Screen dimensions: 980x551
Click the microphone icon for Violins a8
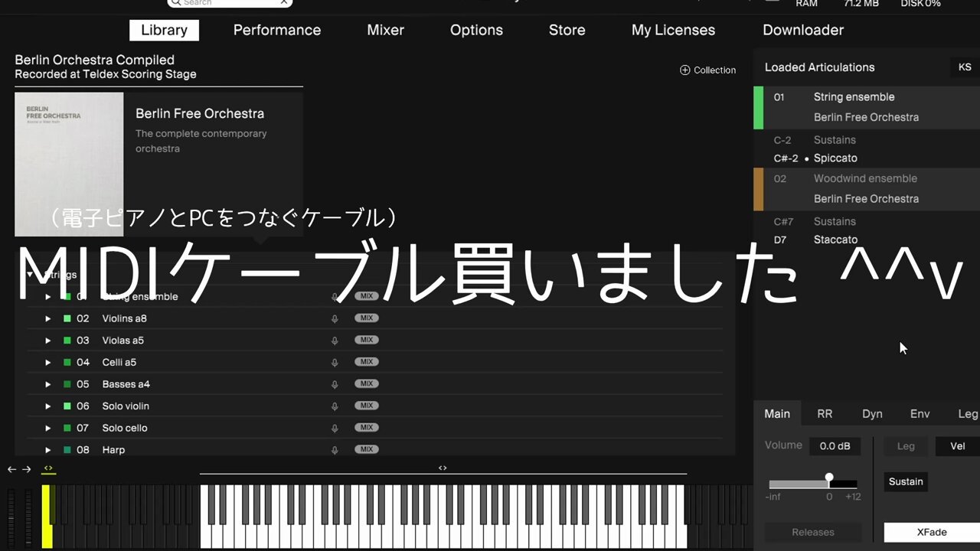click(x=335, y=318)
